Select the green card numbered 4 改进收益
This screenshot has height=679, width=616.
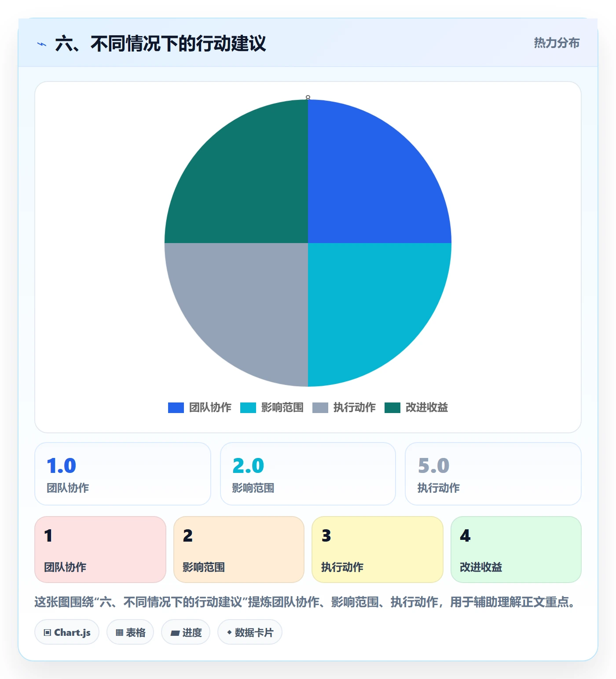[516, 550]
